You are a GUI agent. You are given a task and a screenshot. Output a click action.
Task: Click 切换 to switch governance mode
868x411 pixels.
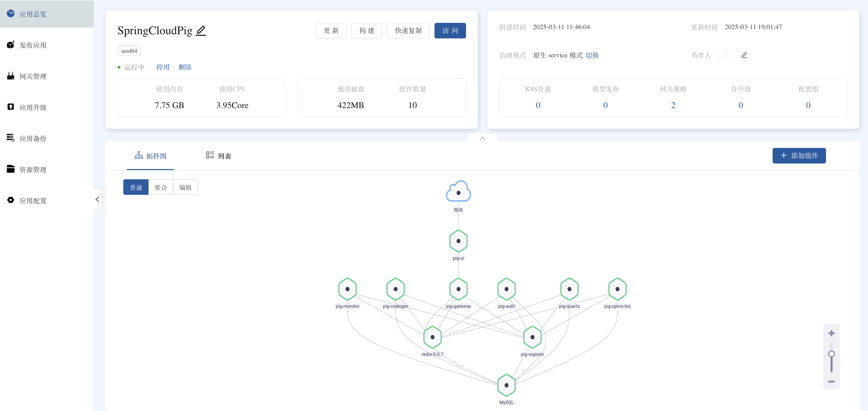coord(592,55)
